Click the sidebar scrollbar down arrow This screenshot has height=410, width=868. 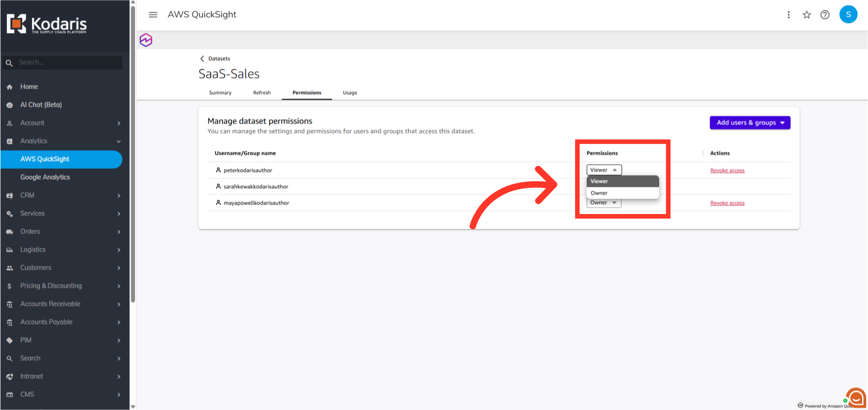pyautogui.click(x=133, y=407)
